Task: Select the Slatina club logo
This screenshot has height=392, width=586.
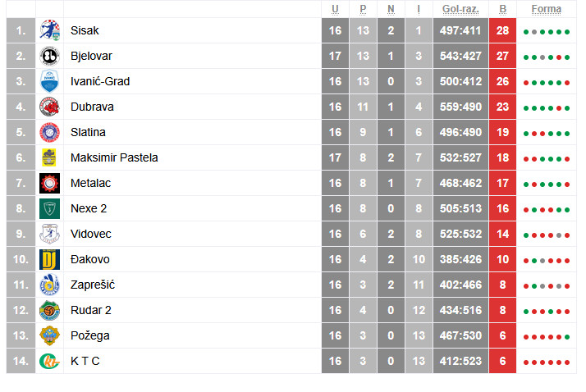Action: click(x=49, y=132)
